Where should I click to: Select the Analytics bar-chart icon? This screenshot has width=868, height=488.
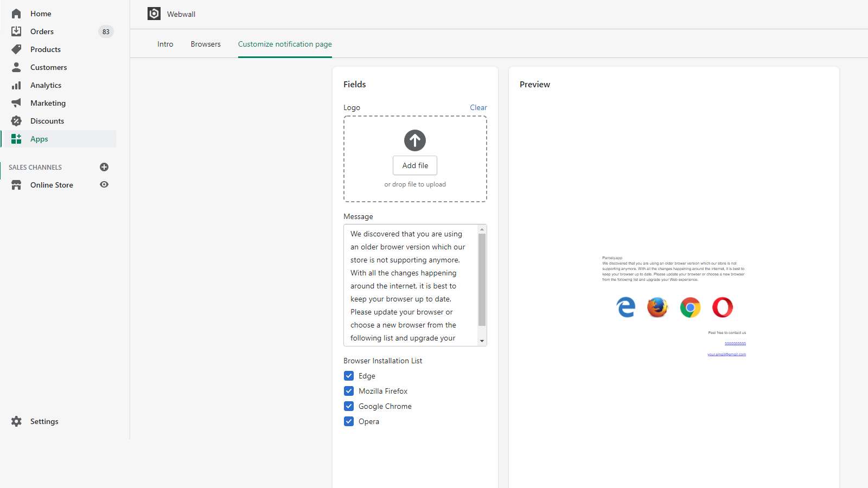point(16,85)
